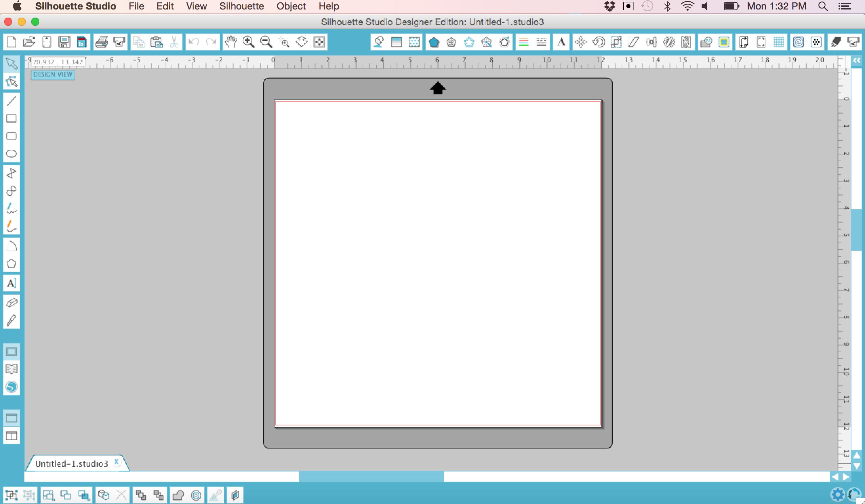Viewport: 865px width, 504px height.
Task: Choose the Draw a Curve Shape tool
Action: click(11, 191)
